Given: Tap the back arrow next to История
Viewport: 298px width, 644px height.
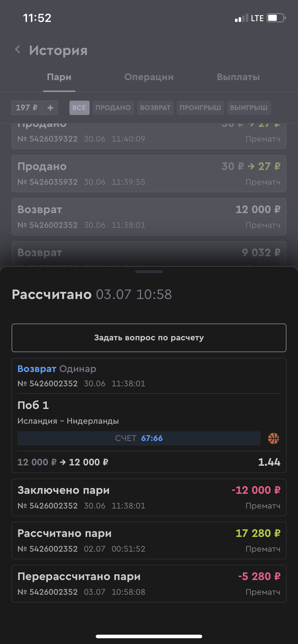Looking at the screenshot, I should [x=17, y=50].
